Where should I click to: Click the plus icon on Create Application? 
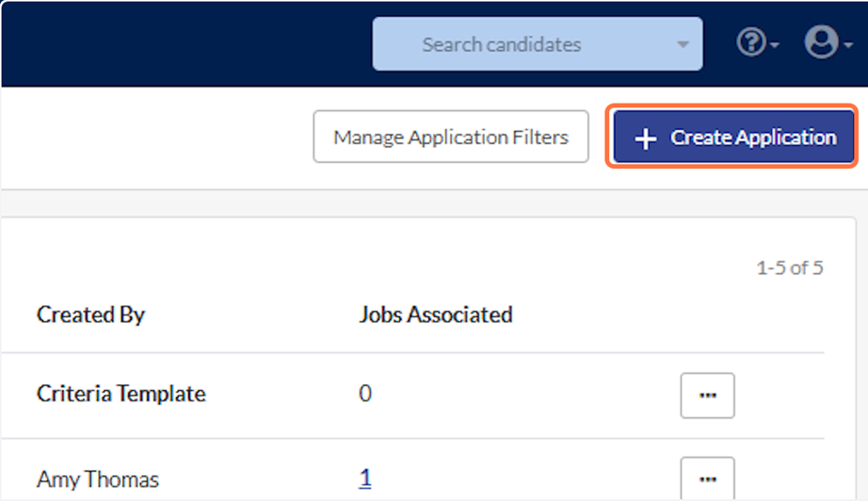click(645, 138)
